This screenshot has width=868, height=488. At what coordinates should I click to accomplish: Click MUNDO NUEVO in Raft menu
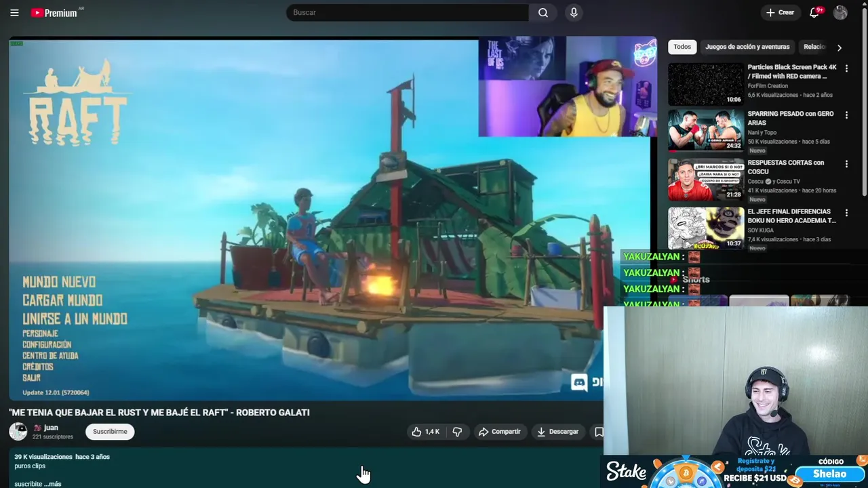click(59, 282)
